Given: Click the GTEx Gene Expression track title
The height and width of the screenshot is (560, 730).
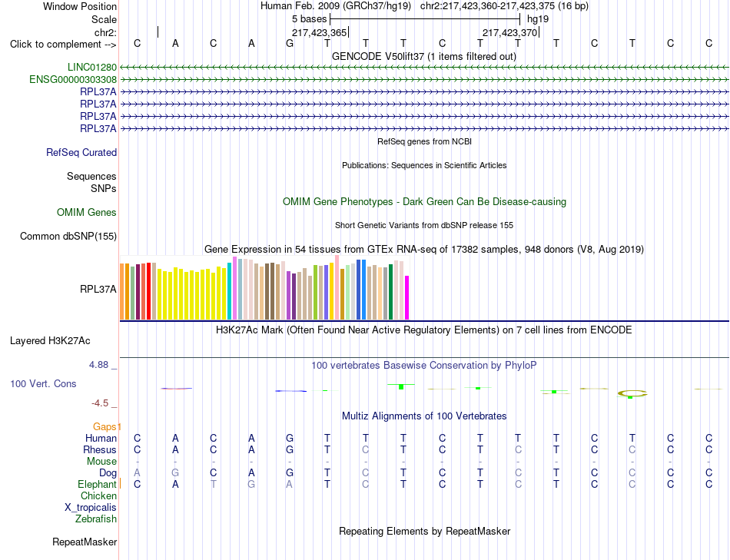Looking at the screenshot, I should coord(424,250).
